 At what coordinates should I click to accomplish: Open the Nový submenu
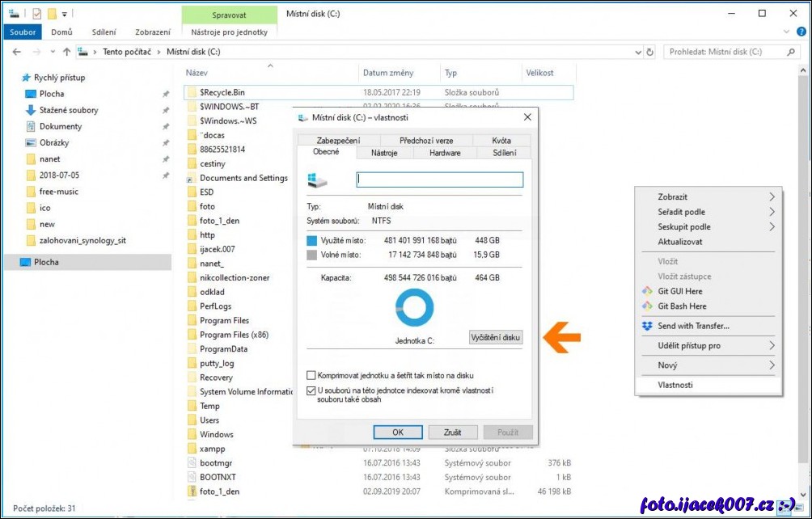(x=772, y=365)
